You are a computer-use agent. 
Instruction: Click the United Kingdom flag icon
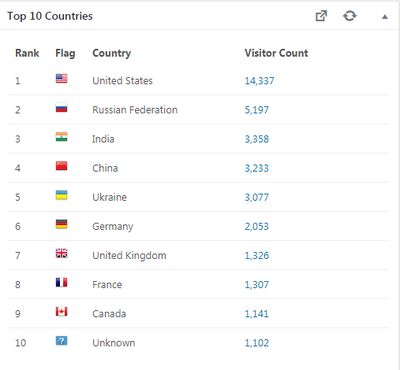coord(61,253)
